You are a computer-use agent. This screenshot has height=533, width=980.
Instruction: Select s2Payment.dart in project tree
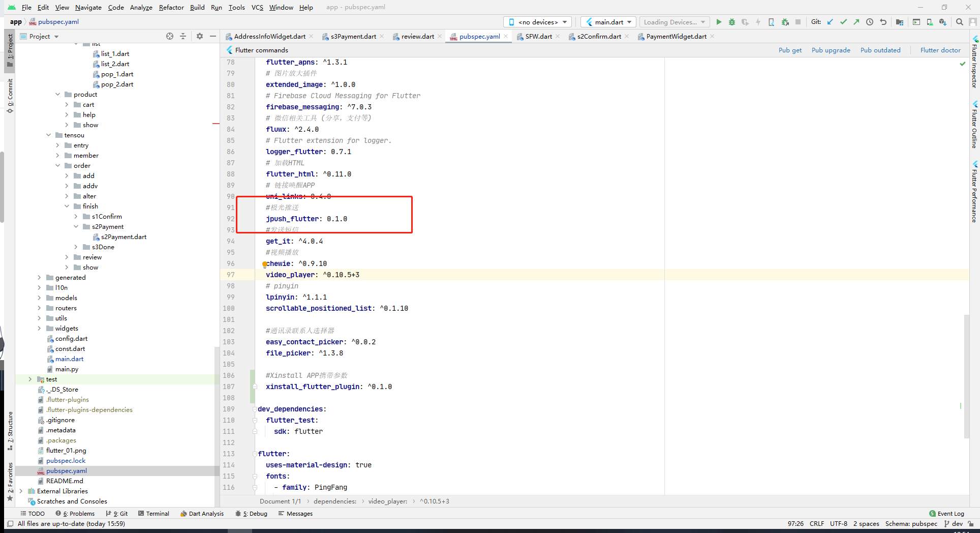(x=124, y=237)
